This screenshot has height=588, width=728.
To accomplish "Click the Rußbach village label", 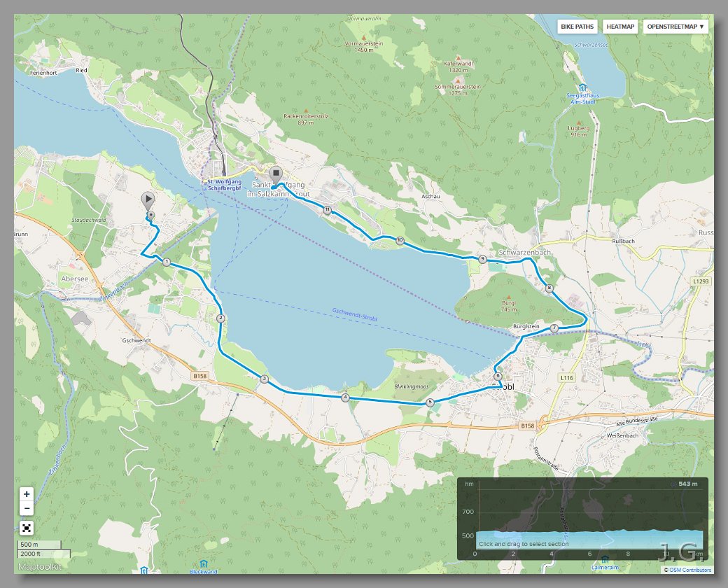I will [x=623, y=241].
